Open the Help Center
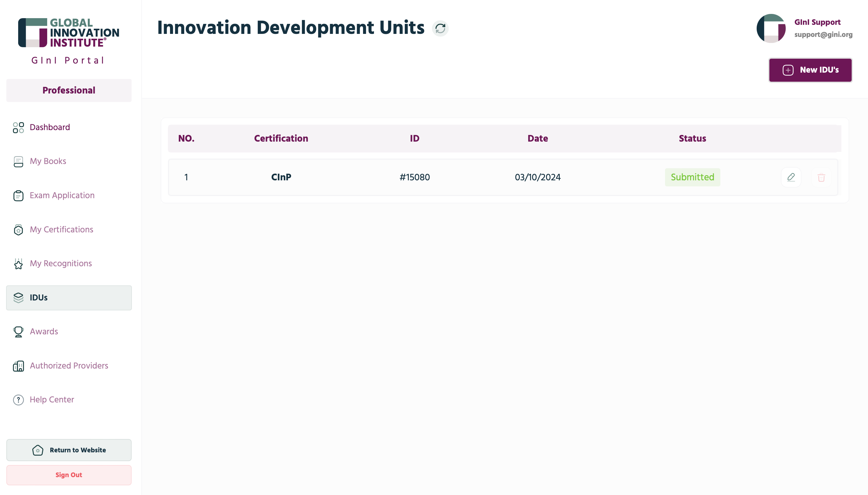This screenshot has width=868, height=495. 69,400
